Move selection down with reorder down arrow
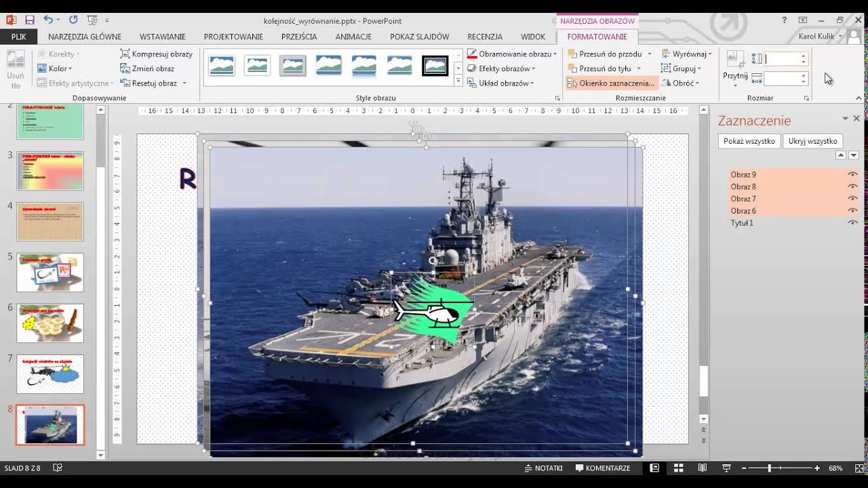This screenshot has width=868, height=488. point(854,155)
